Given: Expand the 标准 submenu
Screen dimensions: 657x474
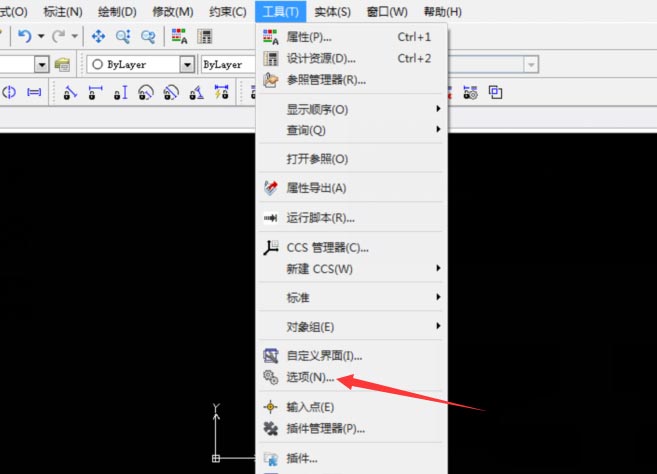Looking at the screenshot, I should (352, 298).
